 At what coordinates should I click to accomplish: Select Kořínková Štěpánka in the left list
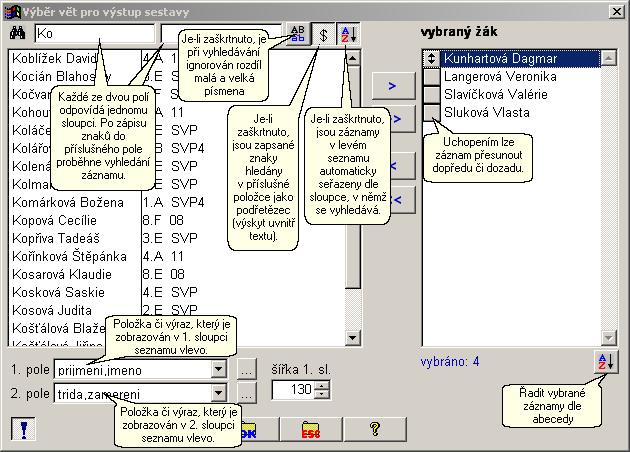coord(70,256)
